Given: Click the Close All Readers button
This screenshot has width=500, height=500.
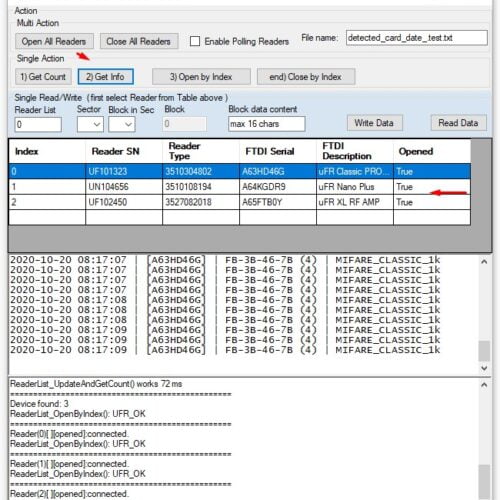Looking at the screenshot, I should pos(139,41).
